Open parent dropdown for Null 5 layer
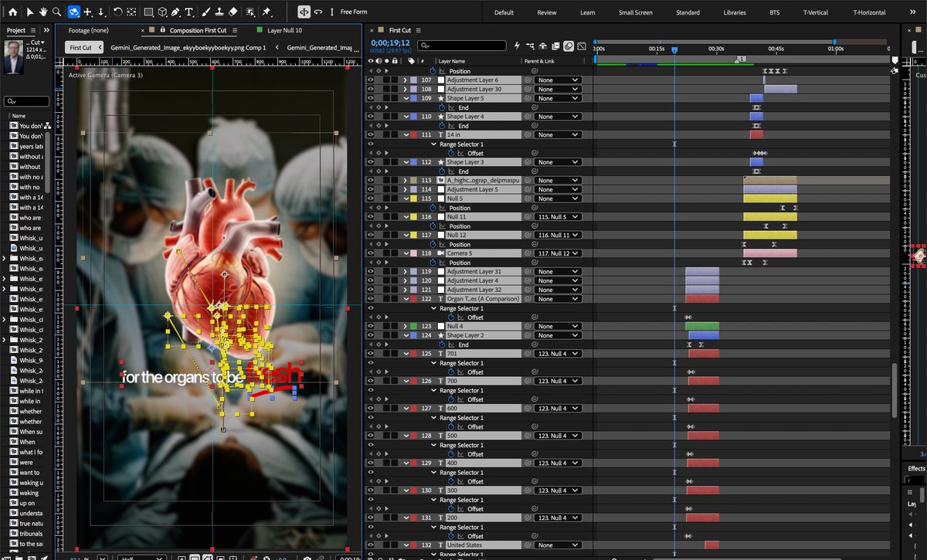The height and width of the screenshot is (560, 927). point(556,199)
